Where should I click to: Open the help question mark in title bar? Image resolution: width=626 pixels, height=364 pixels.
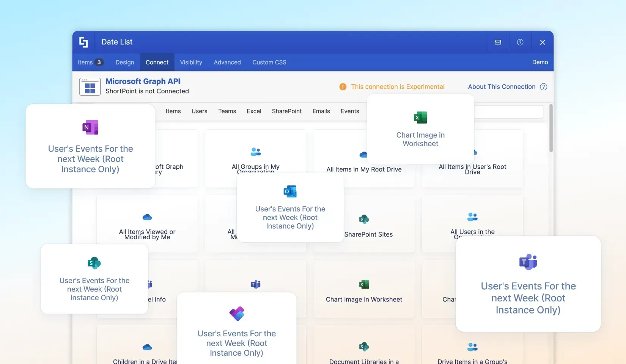[520, 42]
